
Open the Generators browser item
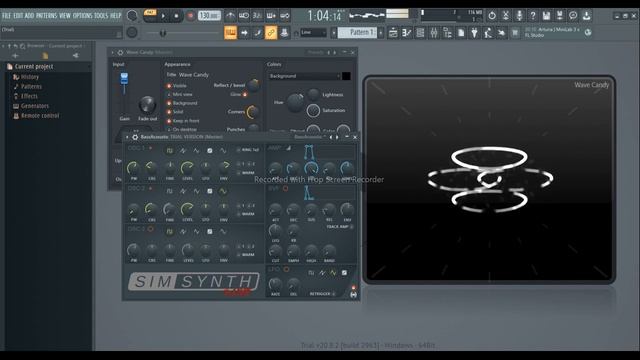click(35, 106)
